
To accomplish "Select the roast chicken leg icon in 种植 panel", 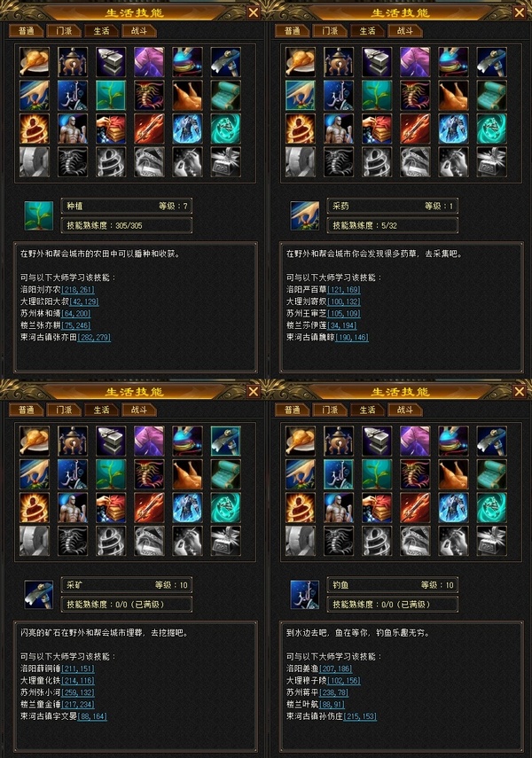I will click(x=35, y=62).
